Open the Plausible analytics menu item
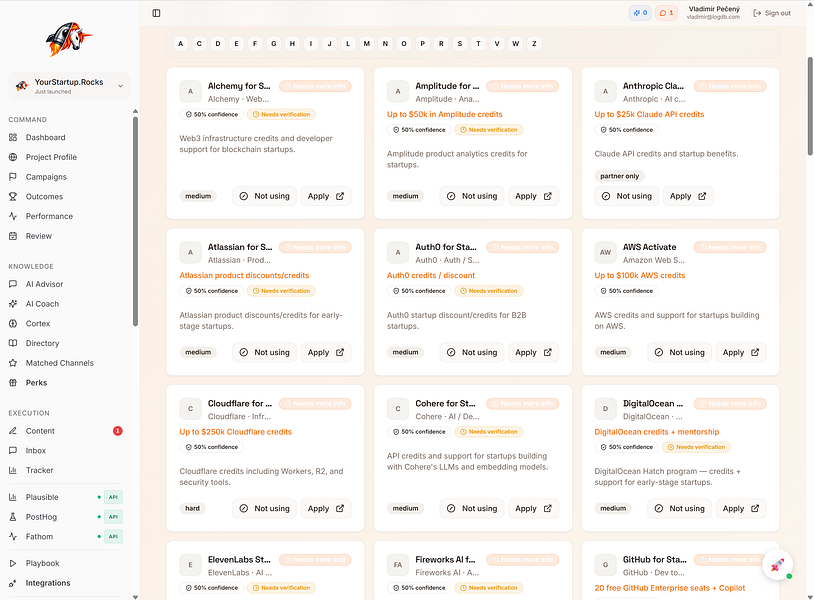814x600 pixels. (65, 497)
